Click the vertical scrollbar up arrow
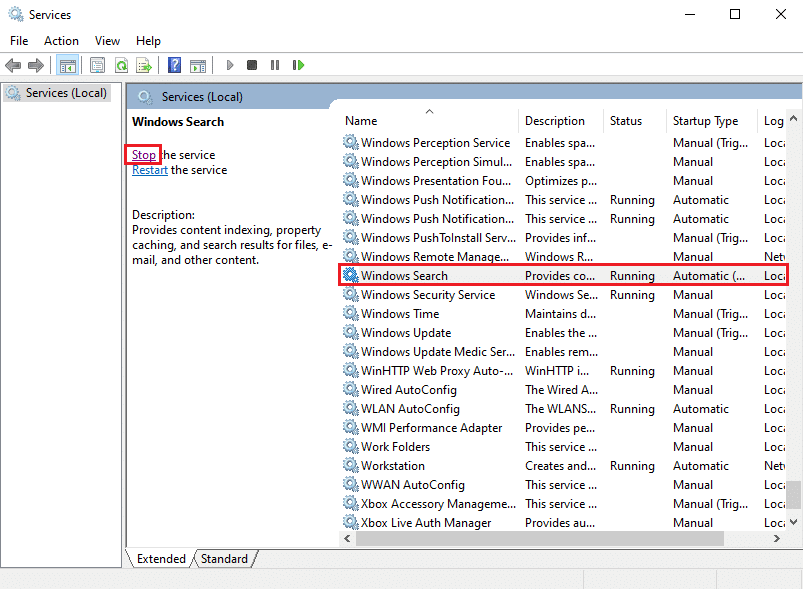 [793, 118]
